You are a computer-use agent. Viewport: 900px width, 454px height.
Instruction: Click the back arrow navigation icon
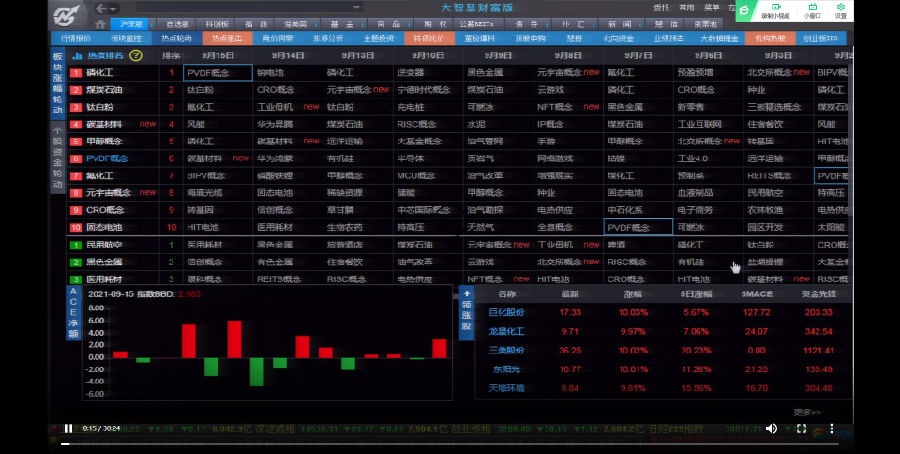(101, 9)
